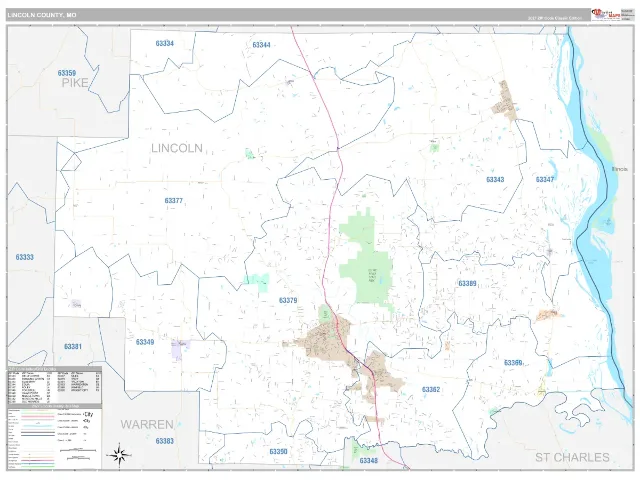Select ZIP code label 63343

pos(495,180)
